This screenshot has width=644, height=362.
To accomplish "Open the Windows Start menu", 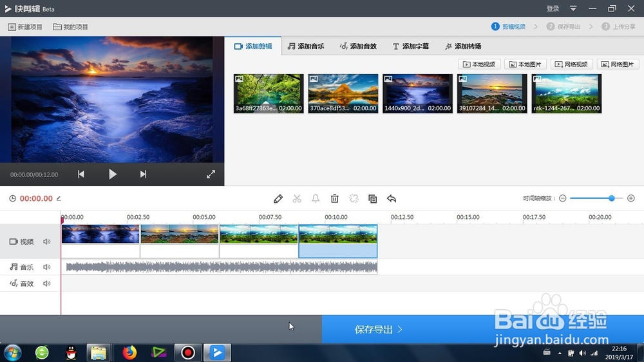I will coord(12,352).
